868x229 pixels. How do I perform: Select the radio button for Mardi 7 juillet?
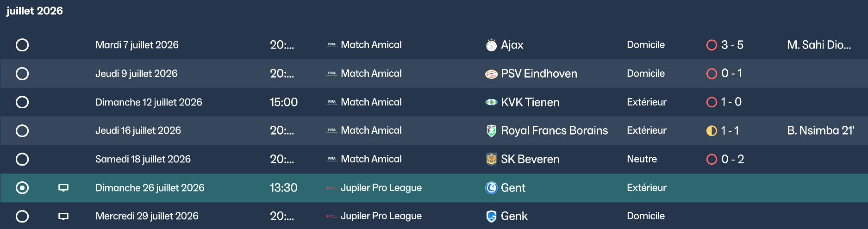22,45
